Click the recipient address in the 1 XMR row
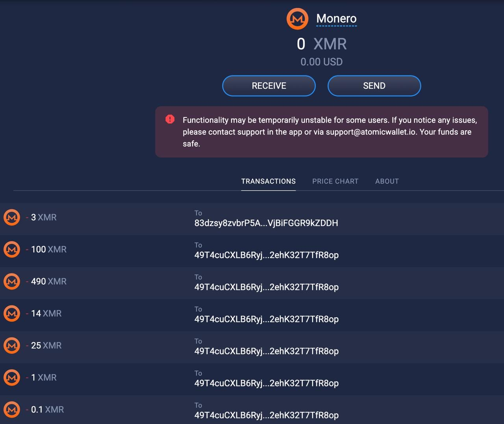Image resolution: width=504 pixels, height=424 pixels. (267, 383)
